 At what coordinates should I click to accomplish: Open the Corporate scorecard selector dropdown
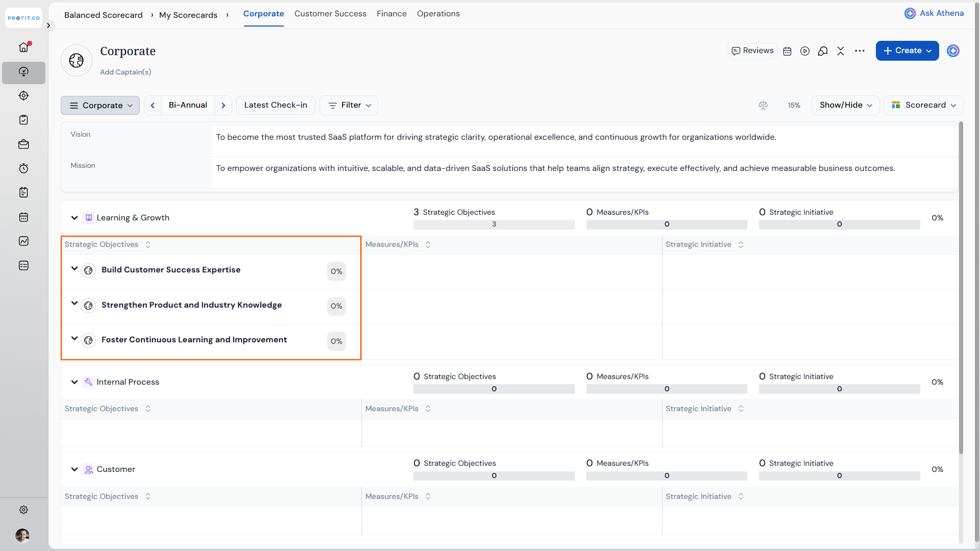click(x=100, y=105)
